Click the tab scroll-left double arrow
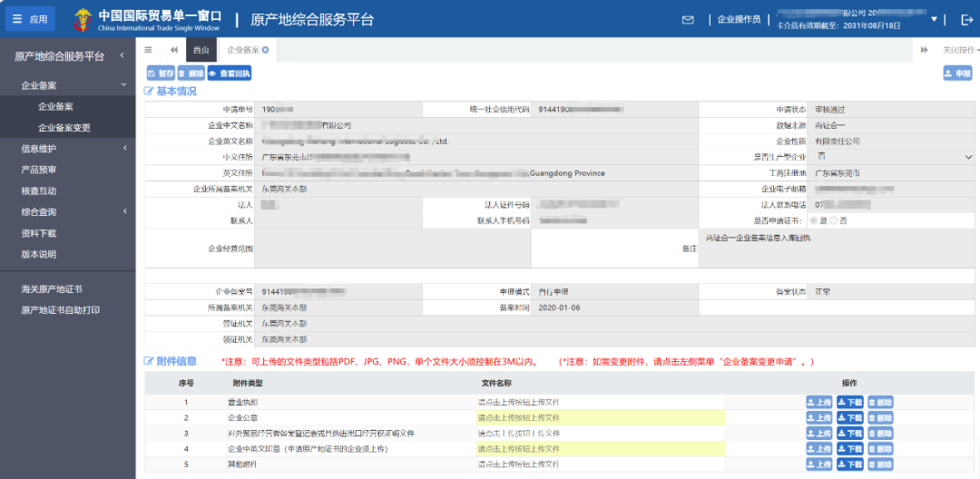 pos(173,50)
